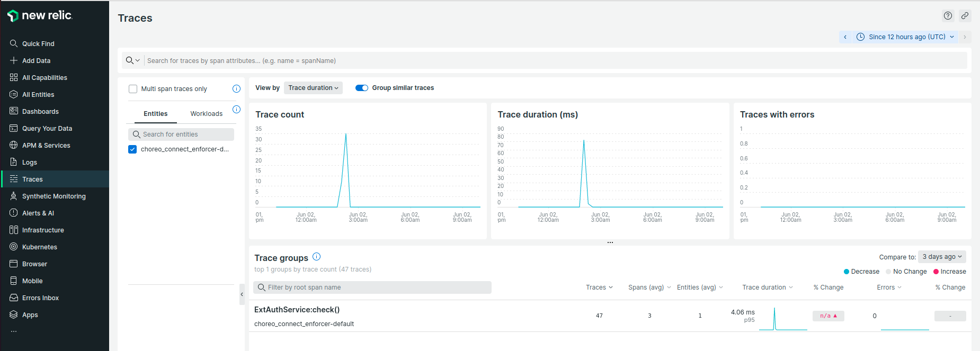
Task: Open Traces in sidebar
Action: pos(55,179)
